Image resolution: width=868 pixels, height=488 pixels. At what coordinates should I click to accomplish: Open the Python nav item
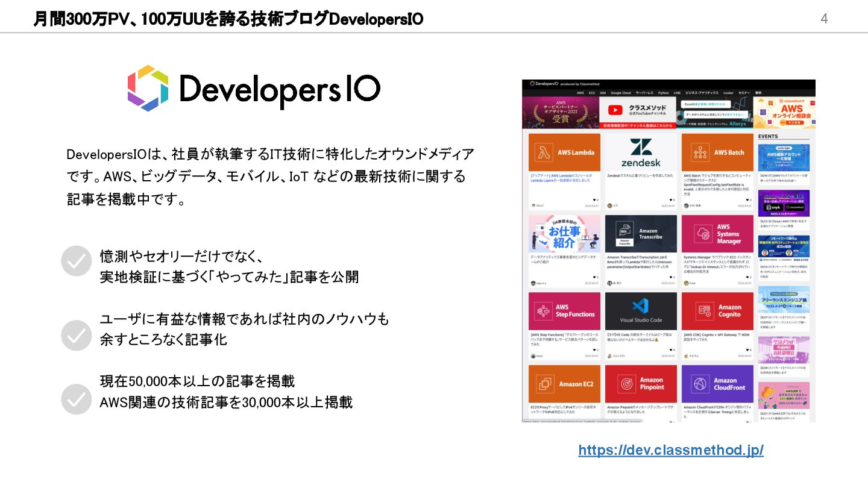pos(664,93)
